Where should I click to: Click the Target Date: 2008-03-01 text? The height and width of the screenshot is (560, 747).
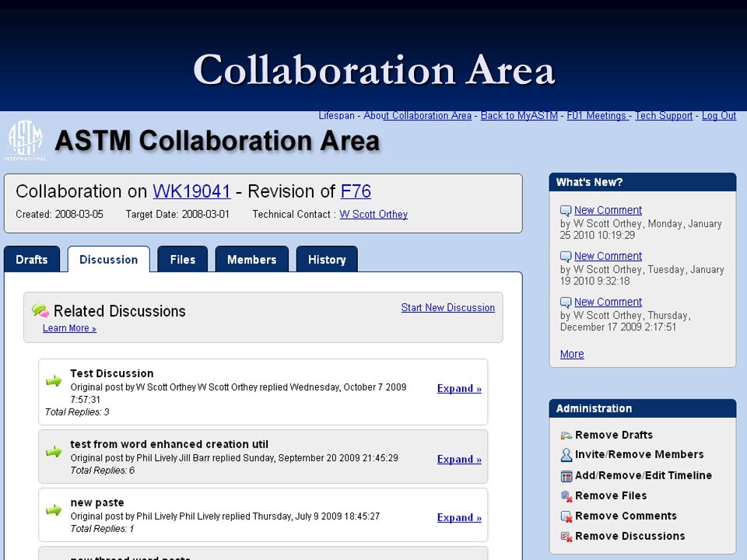tap(177, 215)
